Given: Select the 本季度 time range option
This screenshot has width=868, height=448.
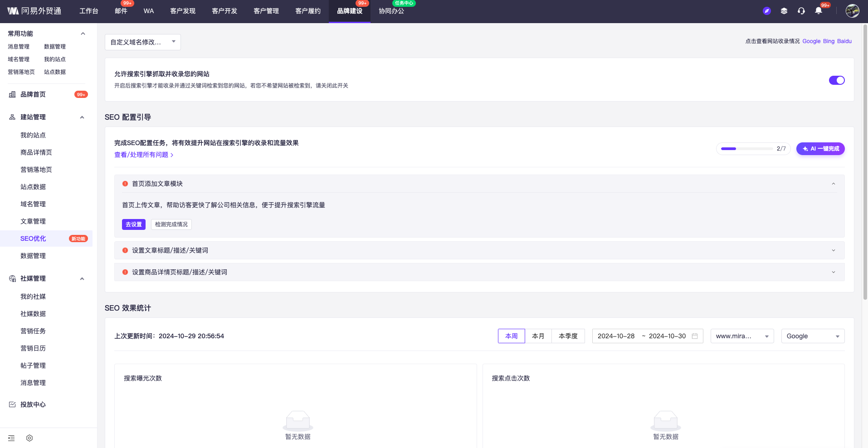Looking at the screenshot, I should click(x=568, y=336).
